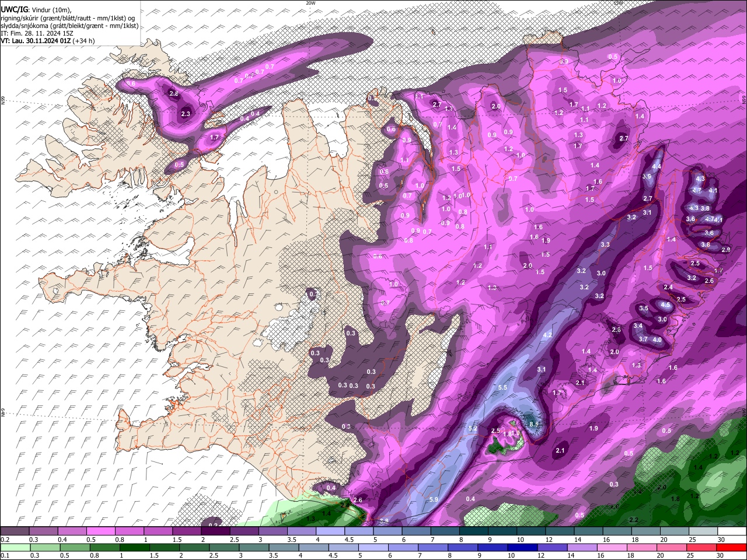Select the 3.9 value on the map
The height and width of the screenshot is (560, 747).
[x=647, y=176]
